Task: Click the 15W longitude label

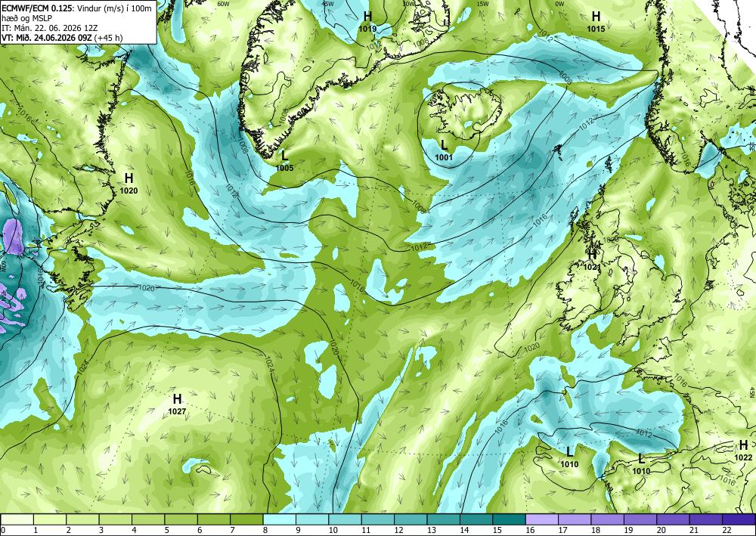Action: click(x=482, y=4)
